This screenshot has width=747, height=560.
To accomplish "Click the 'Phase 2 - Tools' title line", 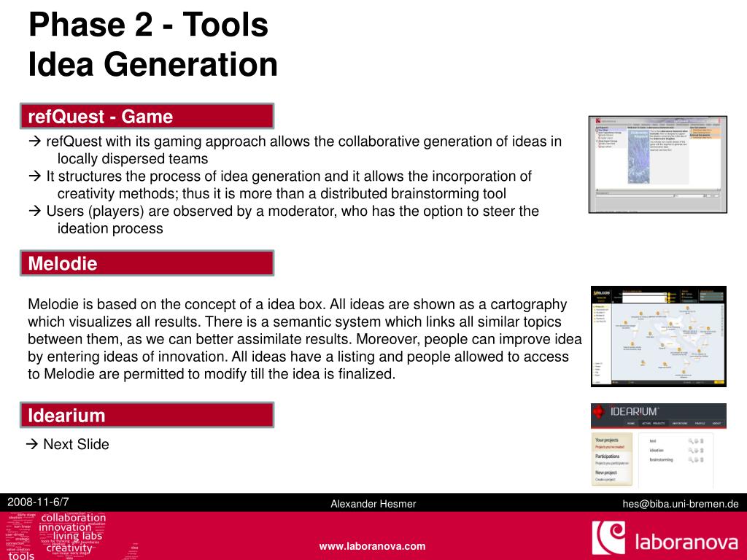I will (148, 25).
